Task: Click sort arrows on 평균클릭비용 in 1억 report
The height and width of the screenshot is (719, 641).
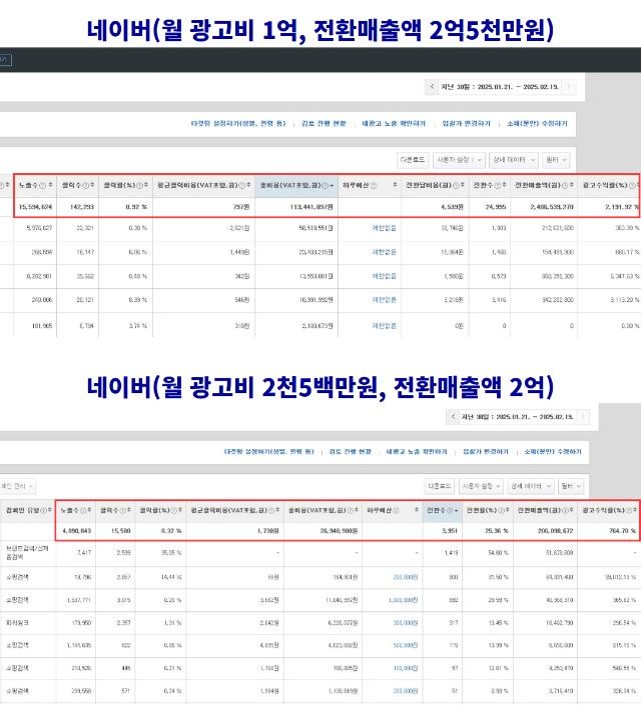Action: tap(249, 185)
